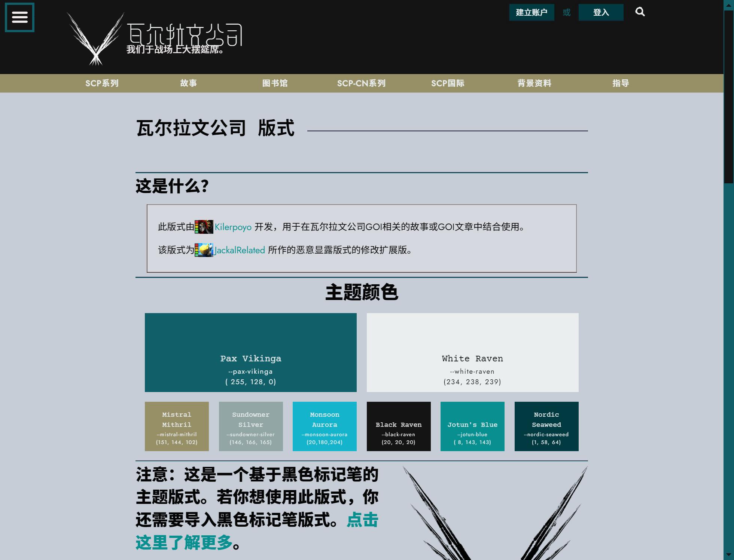Image resolution: width=734 pixels, height=560 pixels.
Task: Click JackalRelated's user avatar image
Action: [204, 250]
